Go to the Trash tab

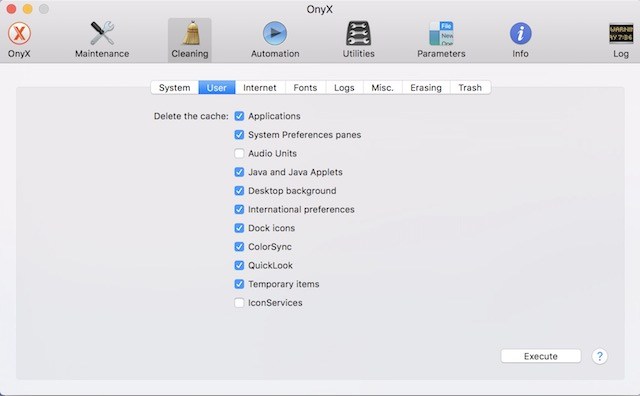[x=470, y=88]
